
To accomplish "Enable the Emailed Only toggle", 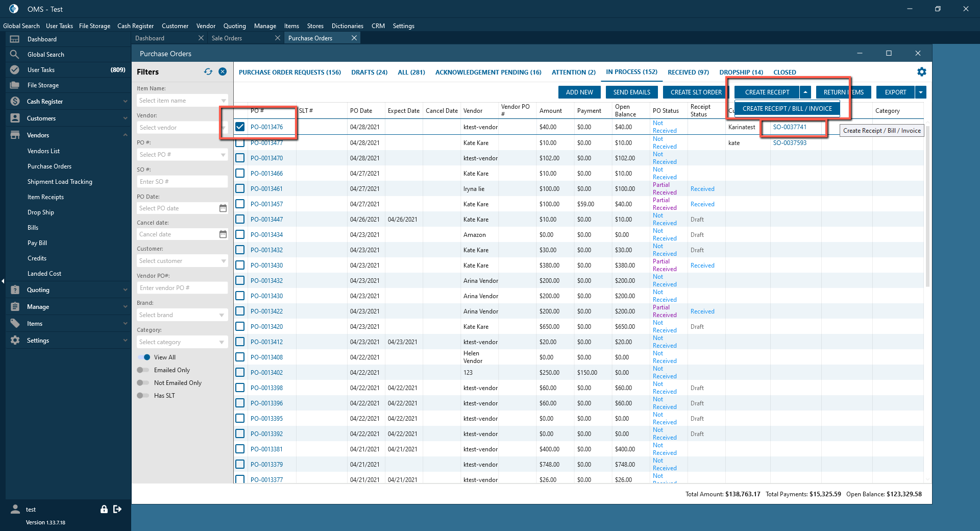I will click(143, 370).
